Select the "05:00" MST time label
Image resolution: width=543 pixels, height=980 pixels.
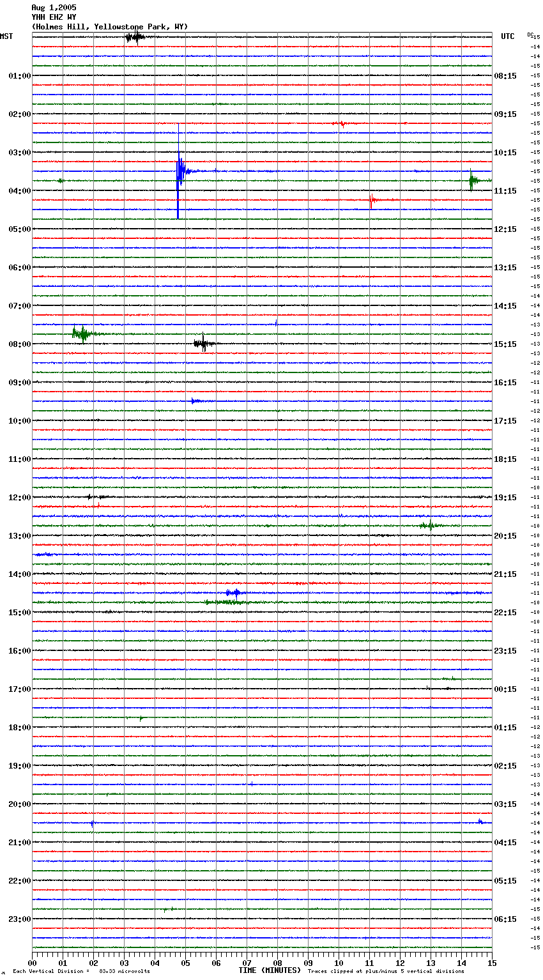[x=19, y=229]
